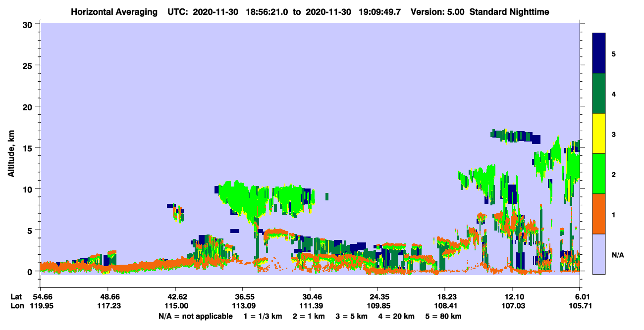Click the dark blue colorbar segment labeled 5

click(x=599, y=53)
